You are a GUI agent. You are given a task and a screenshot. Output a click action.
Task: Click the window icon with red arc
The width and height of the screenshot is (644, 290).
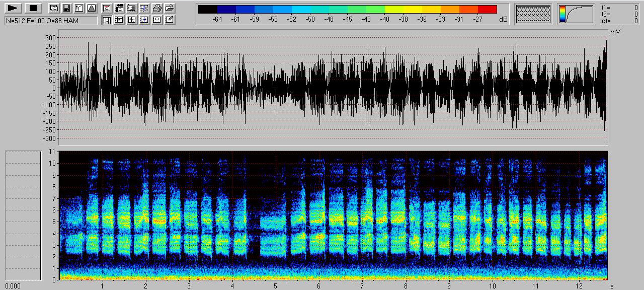[107, 8]
